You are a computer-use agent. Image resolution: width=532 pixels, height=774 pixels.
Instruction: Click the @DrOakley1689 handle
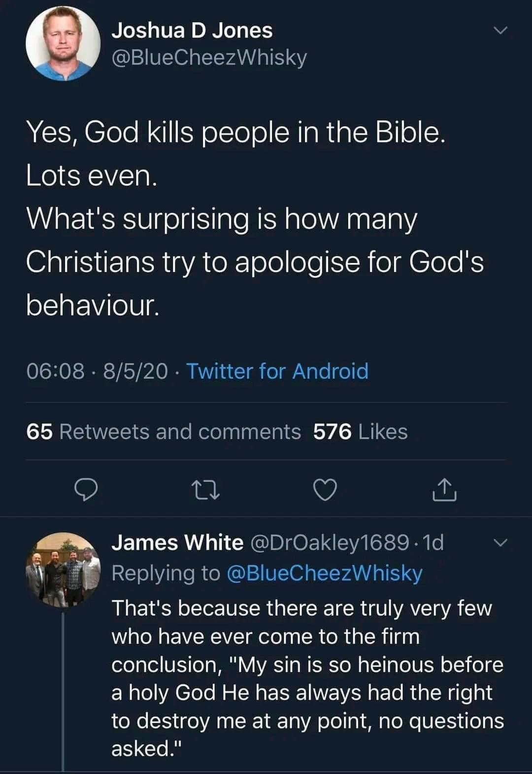(x=330, y=542)
